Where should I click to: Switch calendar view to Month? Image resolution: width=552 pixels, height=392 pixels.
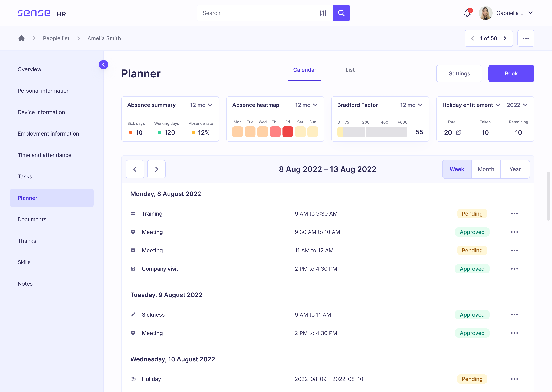(x=486, y=169)
